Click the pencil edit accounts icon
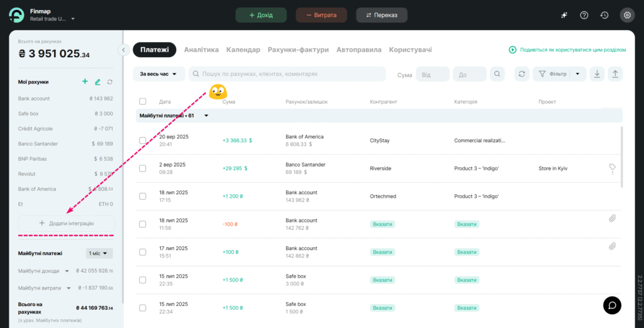The image size is (644, 328). [97, 82]
